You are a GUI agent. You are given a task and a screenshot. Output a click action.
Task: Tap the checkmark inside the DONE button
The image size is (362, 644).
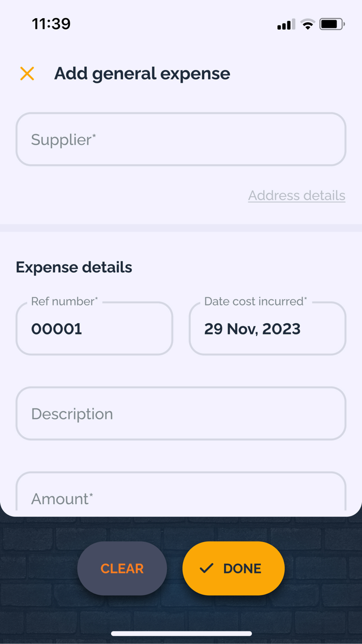click(206, 568)
